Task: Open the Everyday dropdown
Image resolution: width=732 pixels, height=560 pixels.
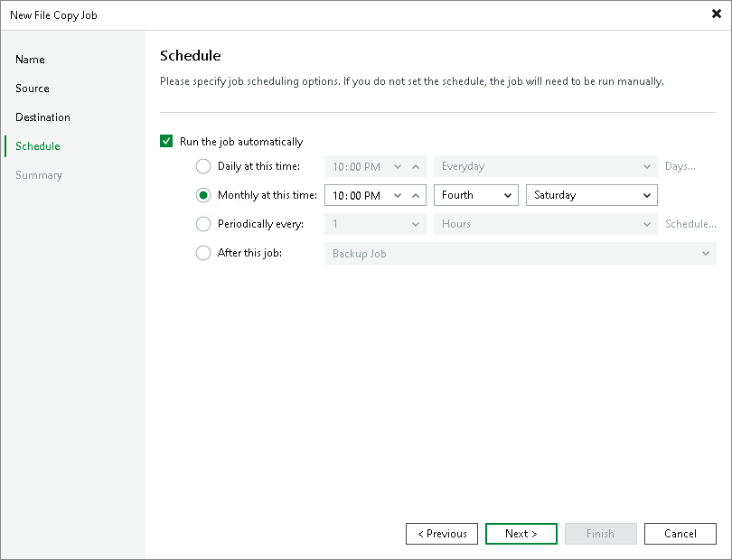Action: (545, 166)
